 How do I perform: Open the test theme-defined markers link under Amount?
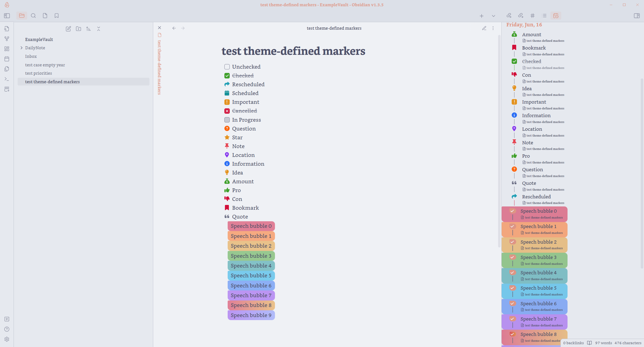[x=545, y=40]
